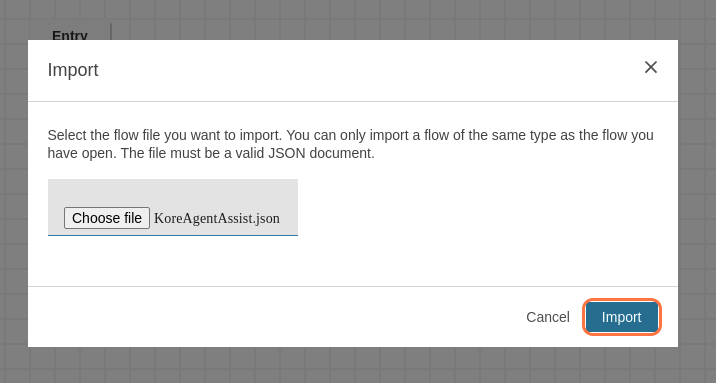Screen dimensions: 716x383
Task: Click the "valid JSON document" sentence
Action: click(x=247, y=153)
